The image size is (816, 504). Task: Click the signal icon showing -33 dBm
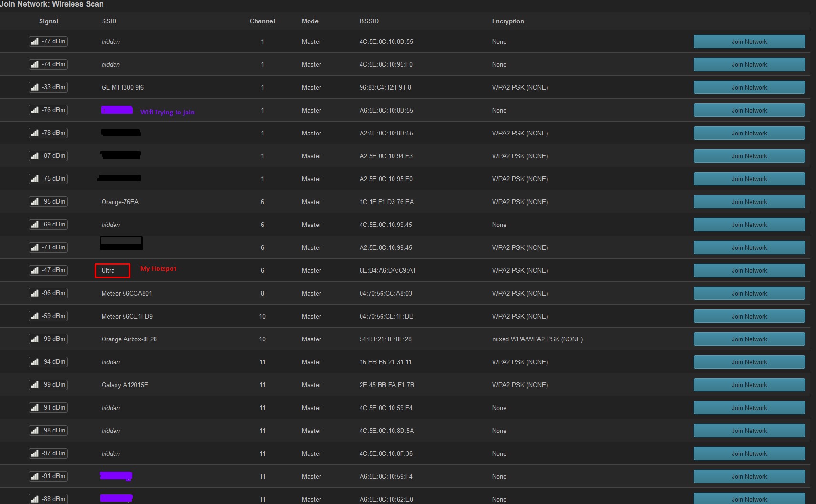tap(35, 87)
